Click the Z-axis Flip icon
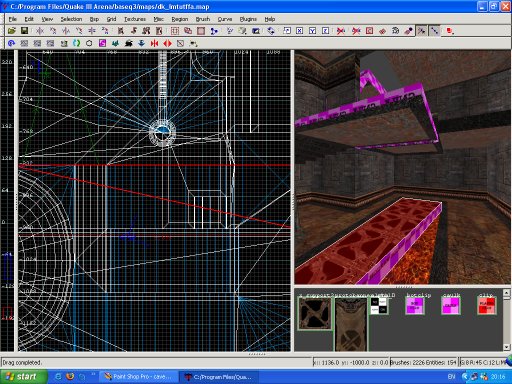The width and height of the screenshot is (512, 384). click(92, 31)
